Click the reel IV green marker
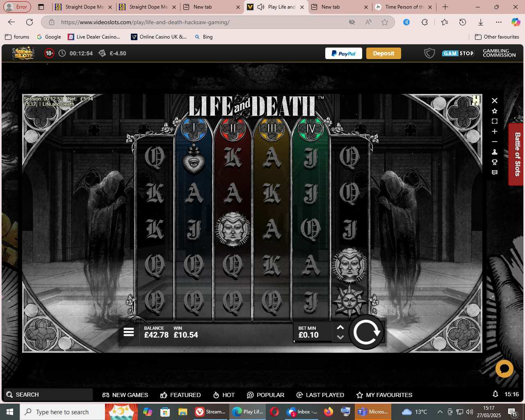Screen dimensions: 525x420 tap(311, 129)
